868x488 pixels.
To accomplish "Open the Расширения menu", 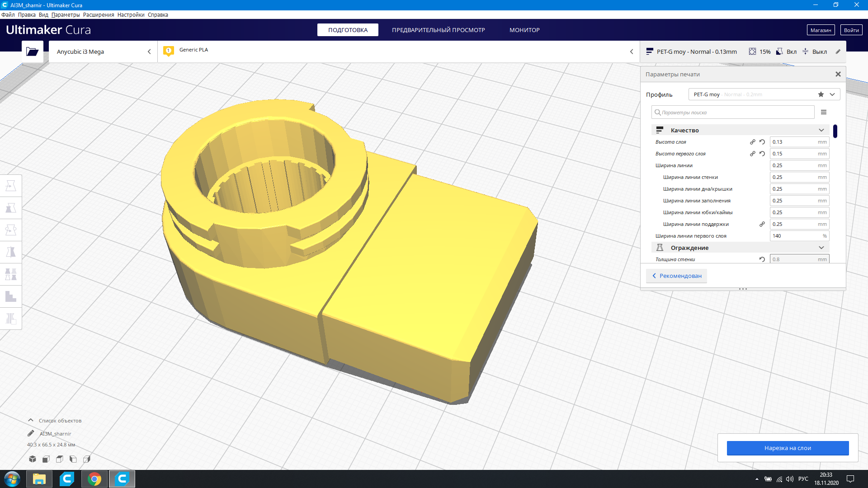I will [x=99, y=15].
